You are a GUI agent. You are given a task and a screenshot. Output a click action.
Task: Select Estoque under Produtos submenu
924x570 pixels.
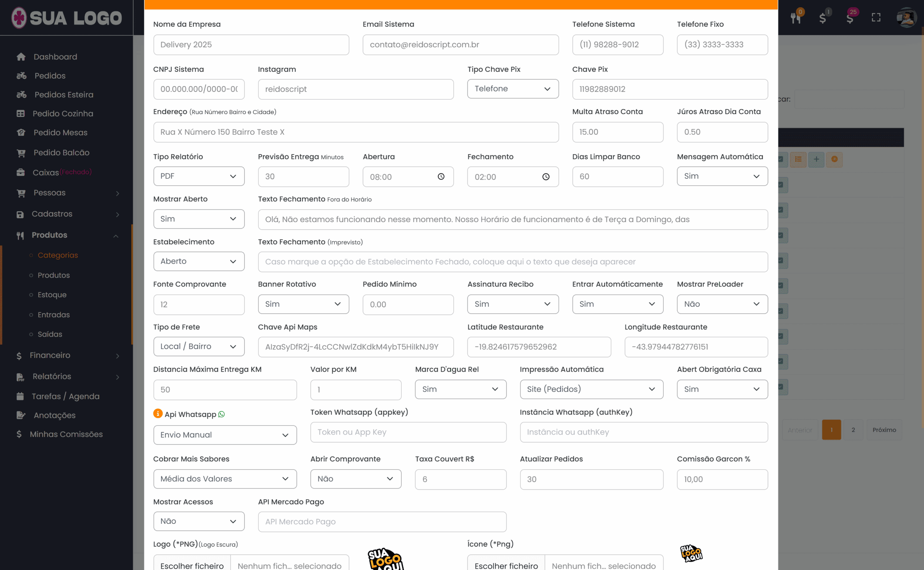[52, 295]
